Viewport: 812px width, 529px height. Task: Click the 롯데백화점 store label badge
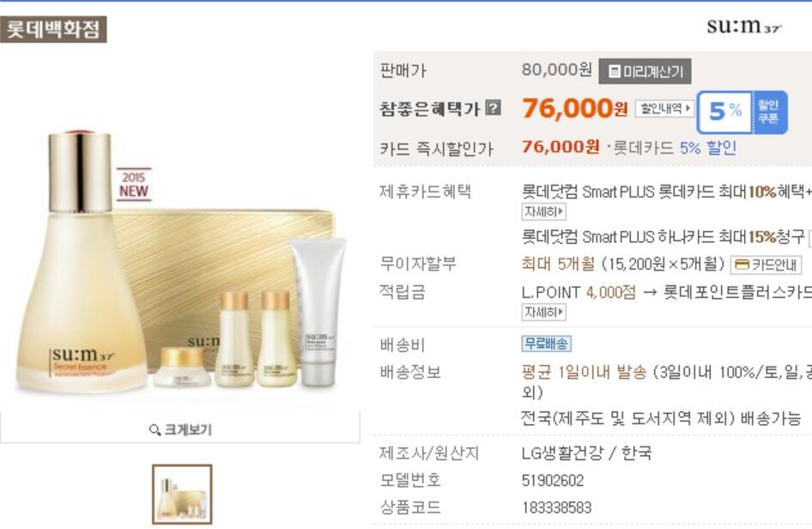tap(53, 29)
